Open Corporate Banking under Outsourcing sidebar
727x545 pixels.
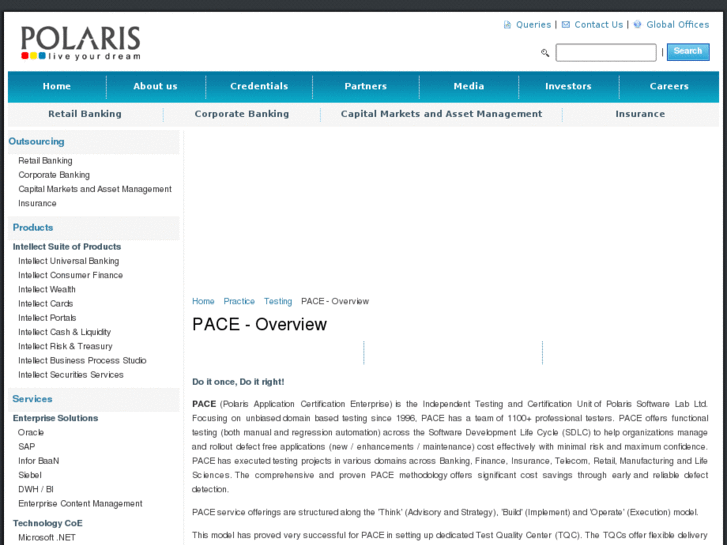pos(54,175)
